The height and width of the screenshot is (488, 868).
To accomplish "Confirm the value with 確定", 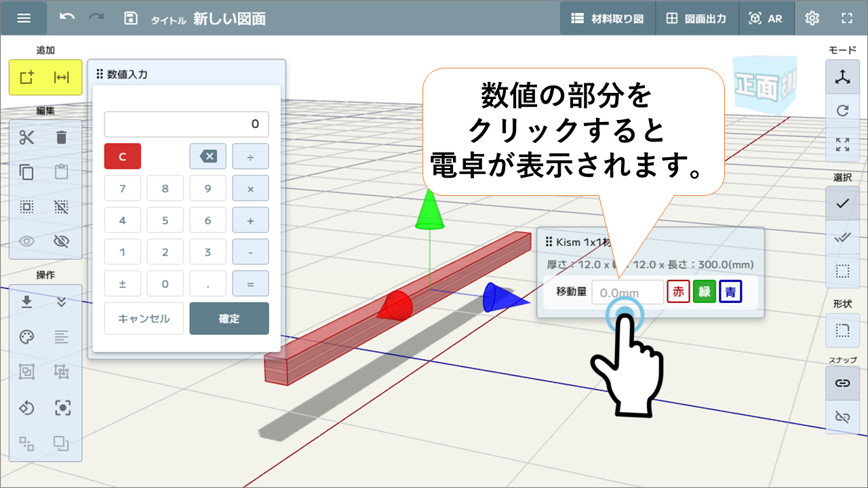I will 229,319.
